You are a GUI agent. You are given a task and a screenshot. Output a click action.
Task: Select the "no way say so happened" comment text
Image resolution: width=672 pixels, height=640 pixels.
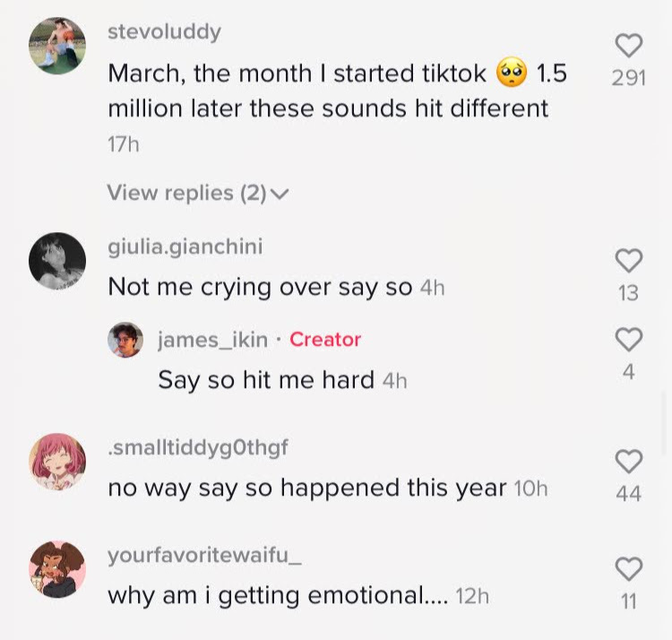pyautogui.click(x=307, y=488)
